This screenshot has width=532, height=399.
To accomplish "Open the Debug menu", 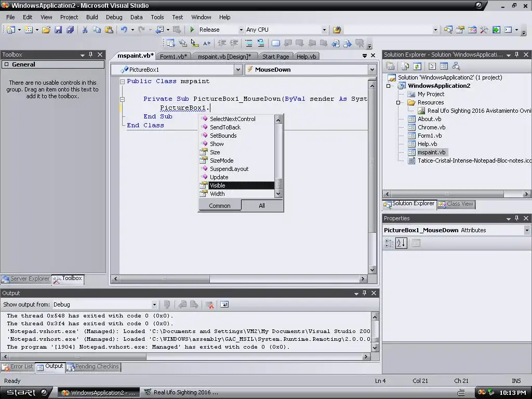I will [114, 17].
